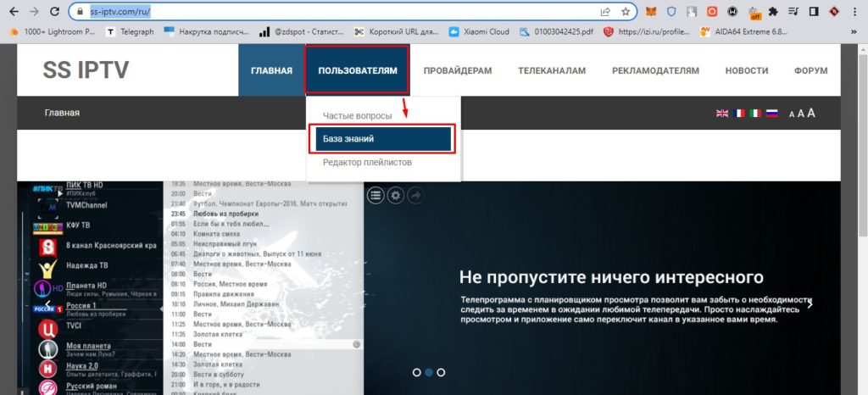Switch site language to French flag
This screenshot has height=395, width=868.
coord(739,114)
